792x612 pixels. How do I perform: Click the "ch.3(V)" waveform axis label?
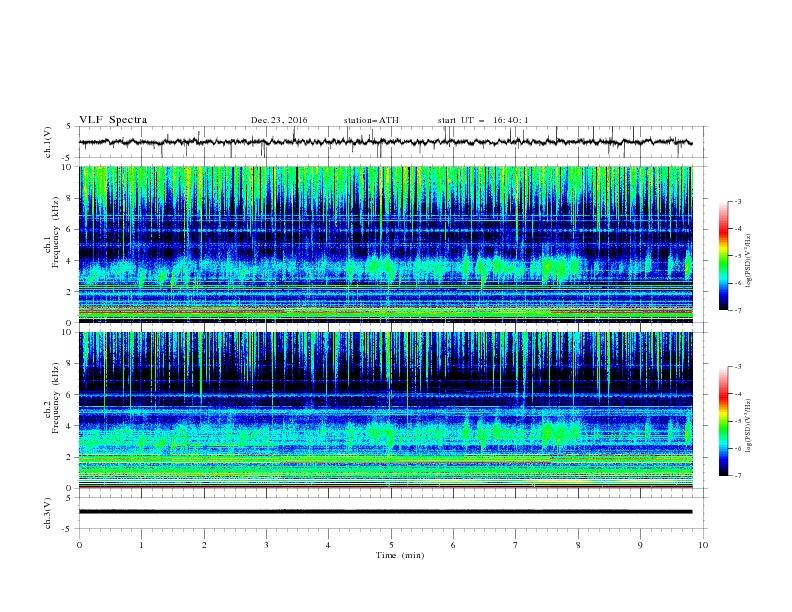[x=48, y=513]
